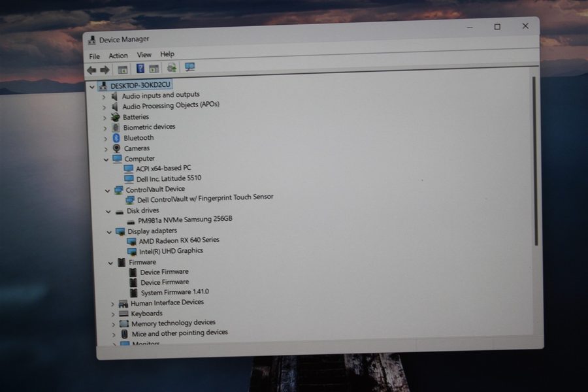Click the Human Interface Devices icon
Image resolution: width=588 pixels, height=392 pixels.
click(123, 303)
